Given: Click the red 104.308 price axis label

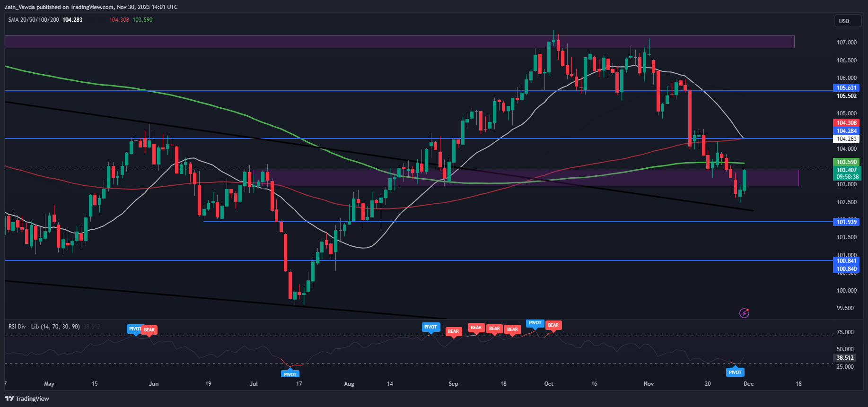Looking at the screenshot, I should pos(846,123).
